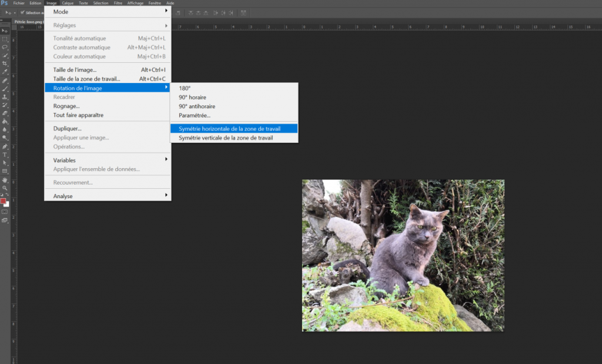The image size is (602, 364).
Task: Open the Filtre menu
Action: 118,3
